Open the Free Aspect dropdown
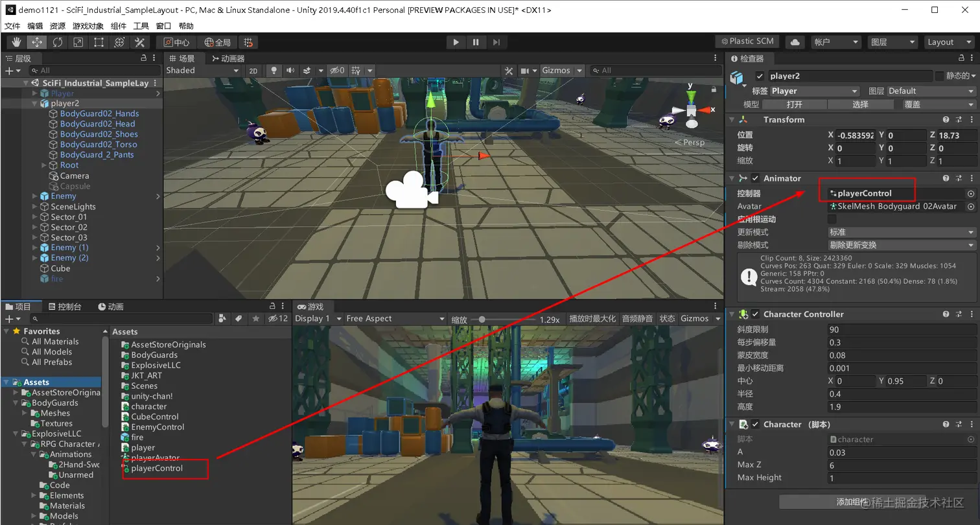Image resolution: width=980 pixels, height=525 pixels. click(395, 319)
